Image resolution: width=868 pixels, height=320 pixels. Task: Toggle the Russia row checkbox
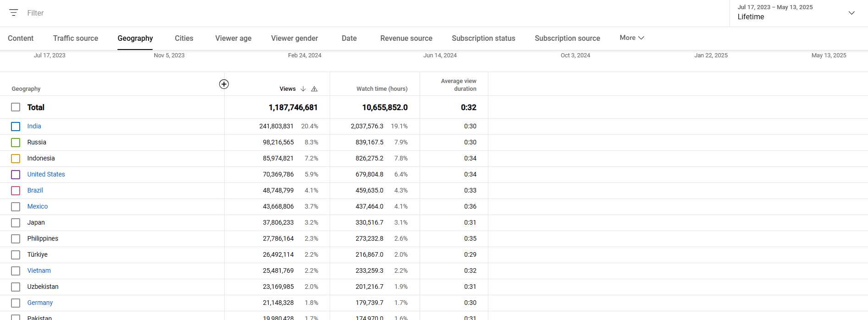(x=16, y=143)
